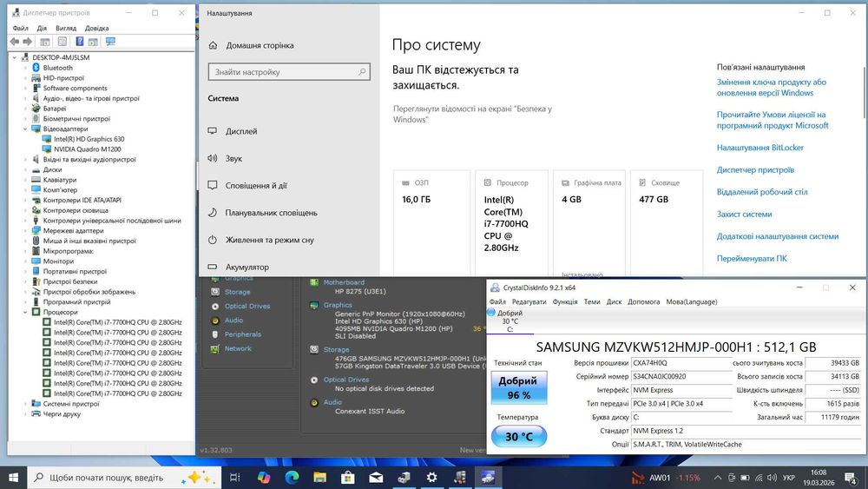Click the Motherboard heading in Speccy

(344, 282)
